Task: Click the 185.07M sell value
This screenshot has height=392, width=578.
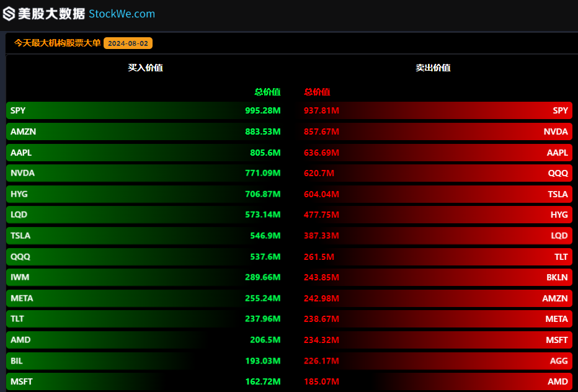Action: point(321,381)
